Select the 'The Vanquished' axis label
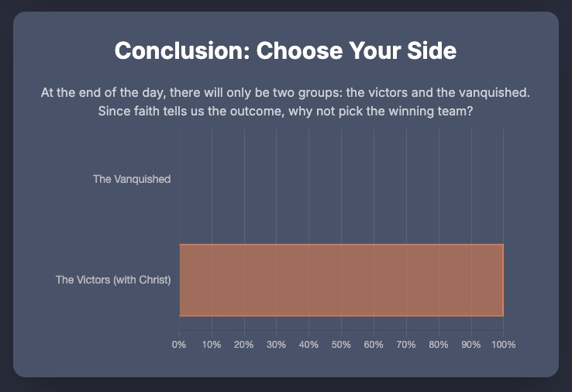Viewport: 572px width, 392px height. click(x=132, y=180)
